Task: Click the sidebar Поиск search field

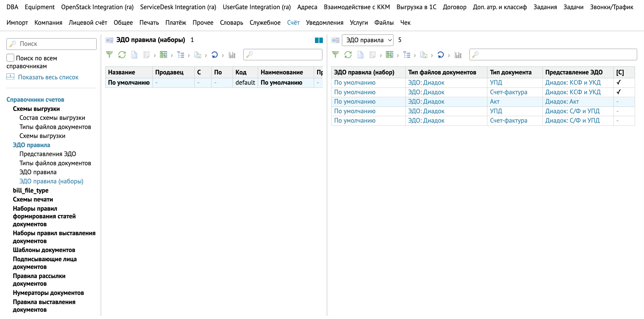Action: 52,44
